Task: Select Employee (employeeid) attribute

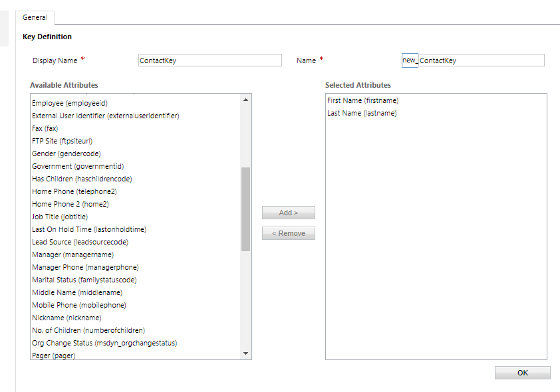Action: tap(70, 102)
